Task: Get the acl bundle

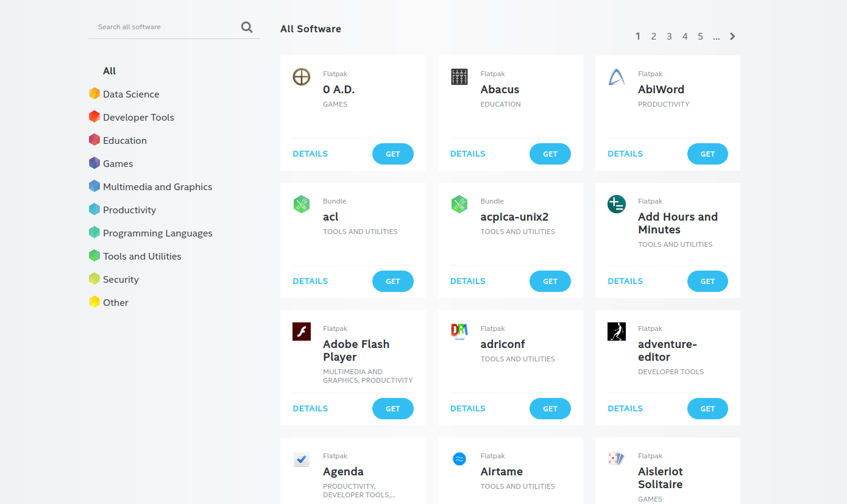Action: pyautogui.click(x=393, y=282)
